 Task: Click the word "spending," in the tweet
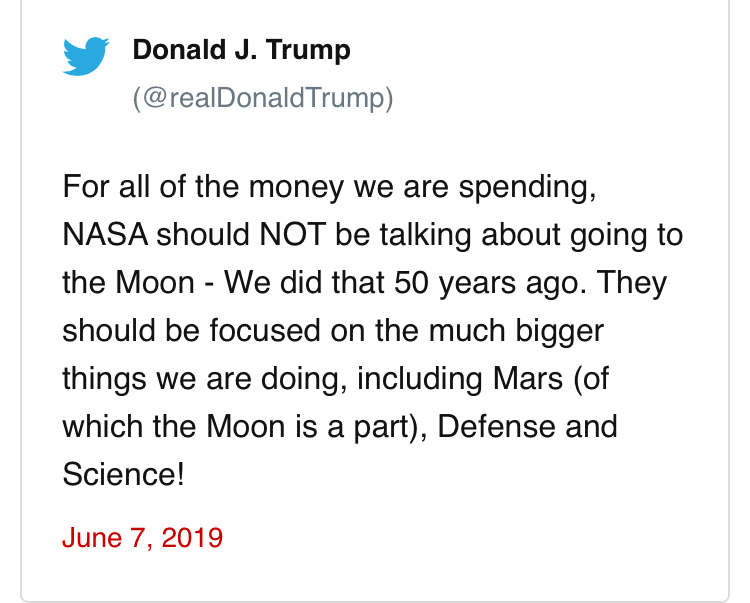click(x=528, y=188)
